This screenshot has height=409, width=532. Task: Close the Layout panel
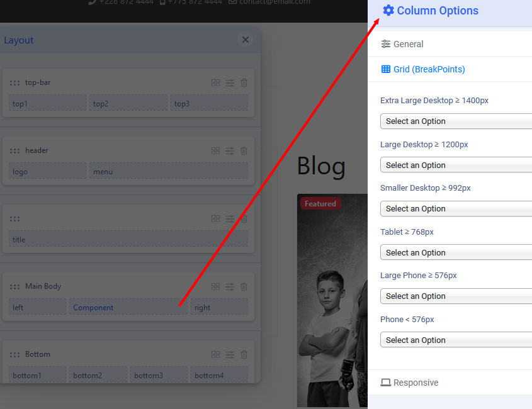pos(246,40)
